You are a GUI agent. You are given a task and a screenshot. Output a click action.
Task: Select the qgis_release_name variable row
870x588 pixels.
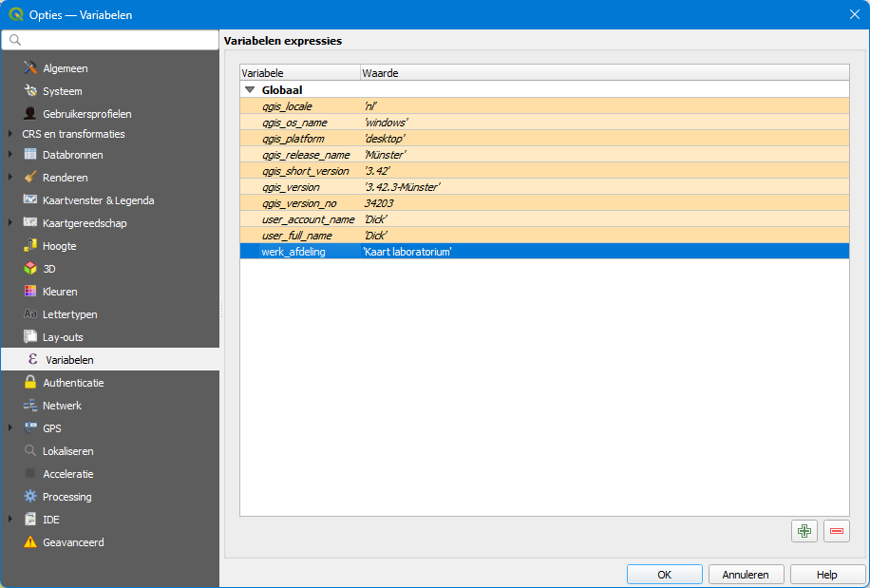pos(544,154)
